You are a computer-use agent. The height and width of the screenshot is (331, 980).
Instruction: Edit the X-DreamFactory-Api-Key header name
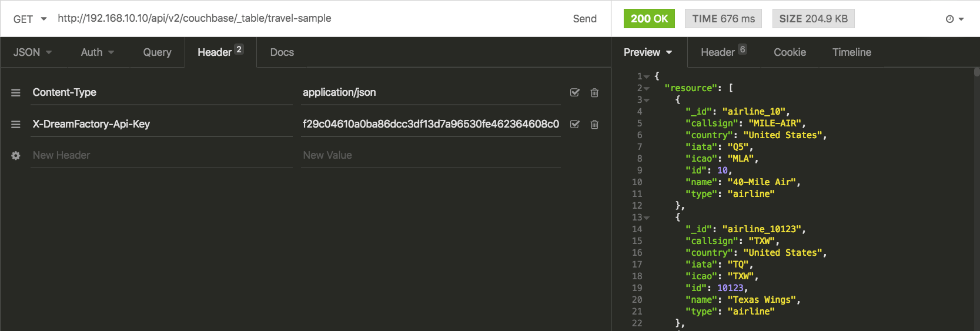162,124
